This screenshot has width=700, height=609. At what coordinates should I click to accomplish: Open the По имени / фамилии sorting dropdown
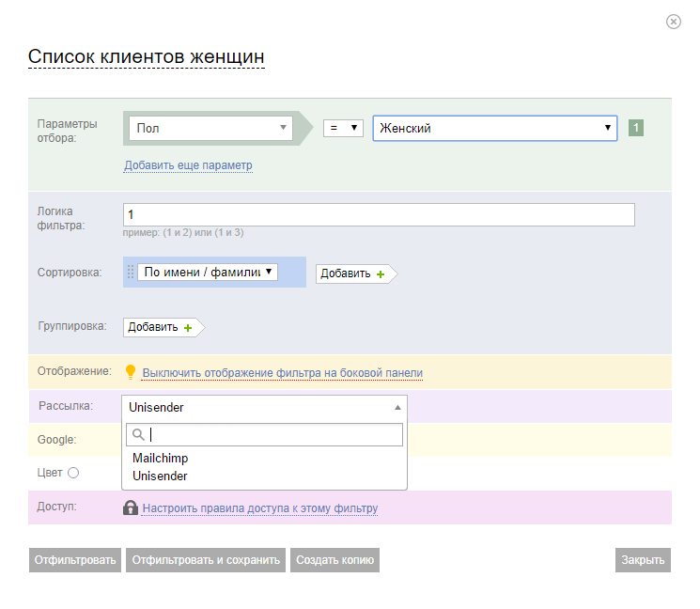(208, 272)
